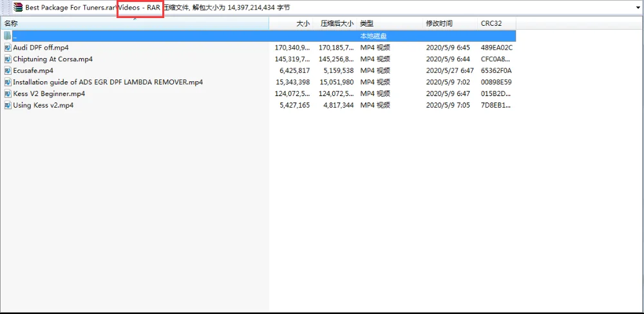The width and height of the screenshot is (644, 314).
Task: Click packed size 4,817,344
Action: (x=339, y=105)
